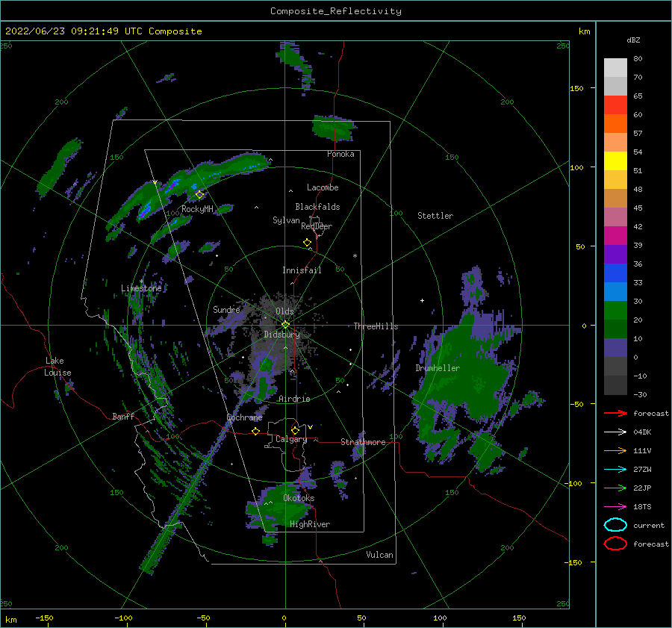Click the Drumheller city label
Screen dimensions: 672x628
(438, 368)
